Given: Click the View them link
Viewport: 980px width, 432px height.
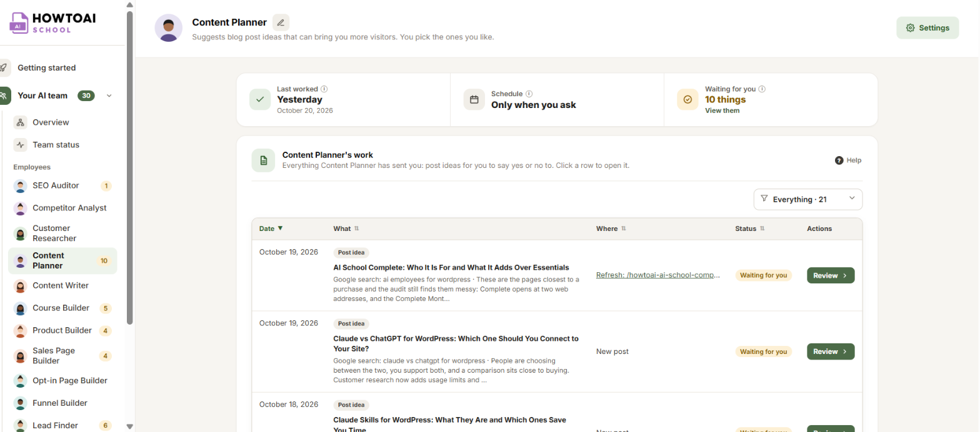Looking at the screenshot, I should [722, 110].
